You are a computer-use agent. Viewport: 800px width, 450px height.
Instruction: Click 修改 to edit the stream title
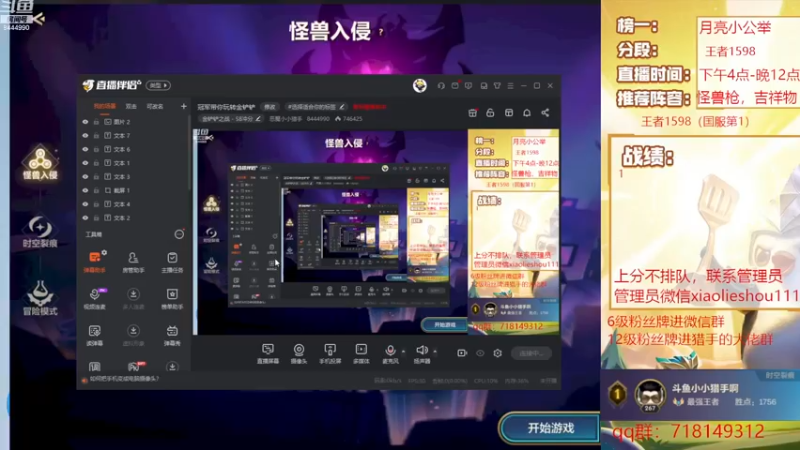click(270, 107)
